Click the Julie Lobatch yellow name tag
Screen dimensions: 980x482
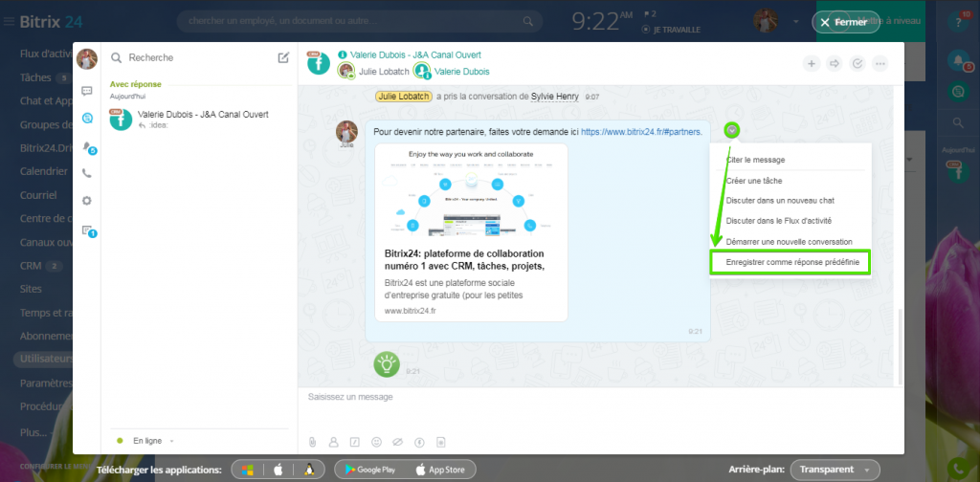click(404, 97)
